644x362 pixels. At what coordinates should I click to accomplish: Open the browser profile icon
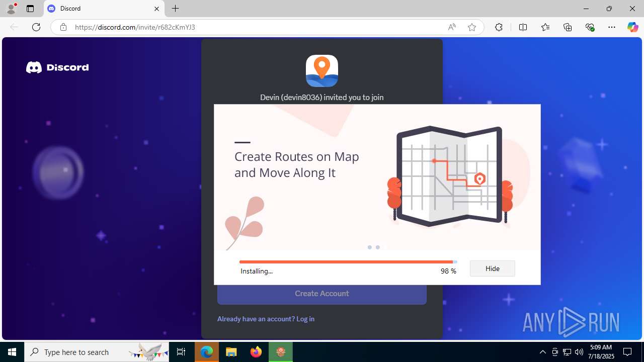point(11,9)
